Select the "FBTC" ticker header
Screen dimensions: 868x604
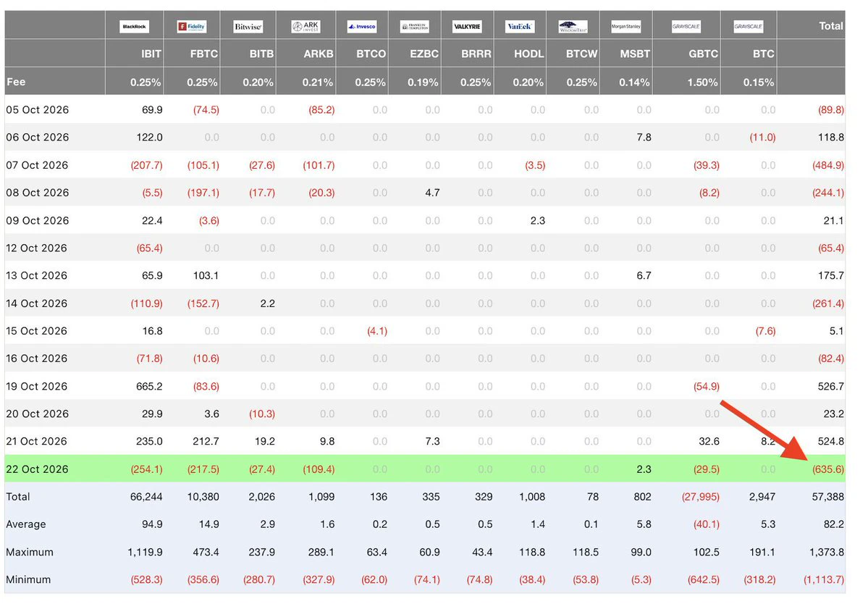click(203, 54)
